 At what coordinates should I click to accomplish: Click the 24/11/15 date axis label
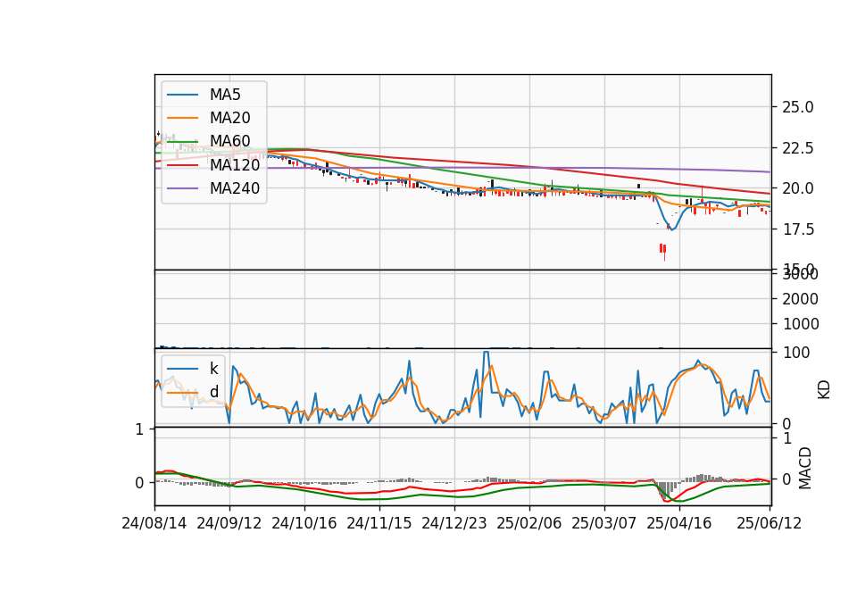pos(379,523)
